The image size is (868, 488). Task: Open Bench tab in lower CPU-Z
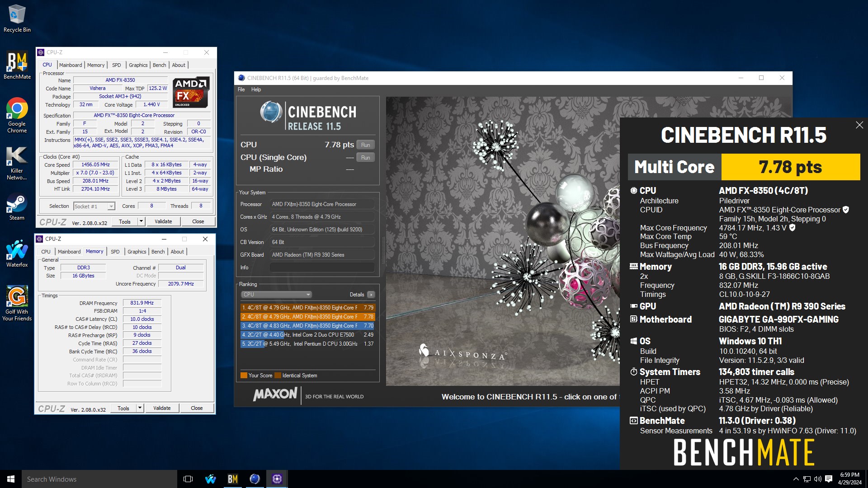tap(158, 252)
